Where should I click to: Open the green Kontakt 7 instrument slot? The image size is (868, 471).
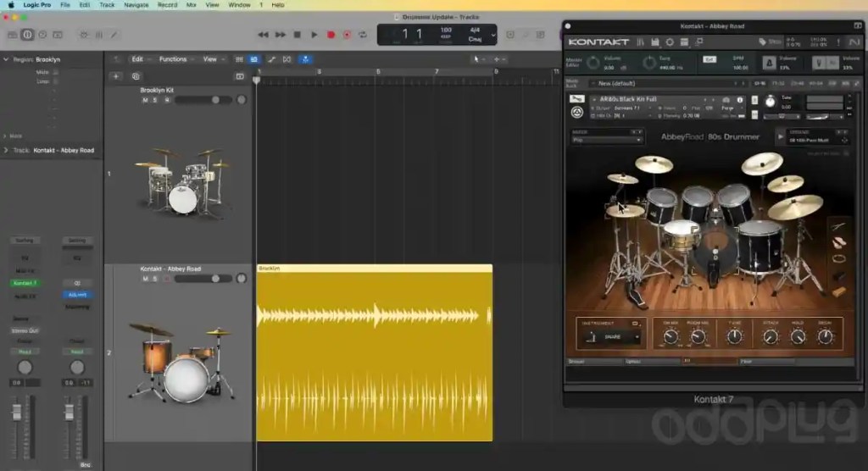[25, 283]
